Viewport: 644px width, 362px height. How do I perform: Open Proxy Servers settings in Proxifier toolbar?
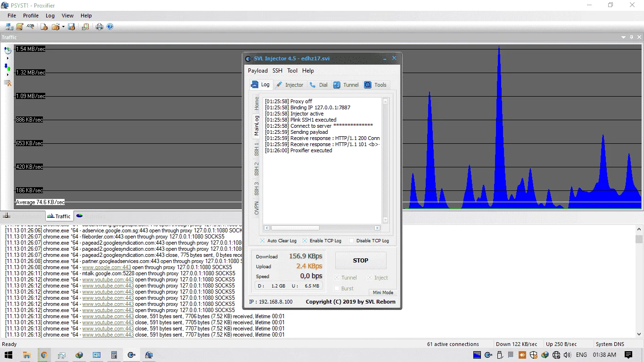pos(9,26)
